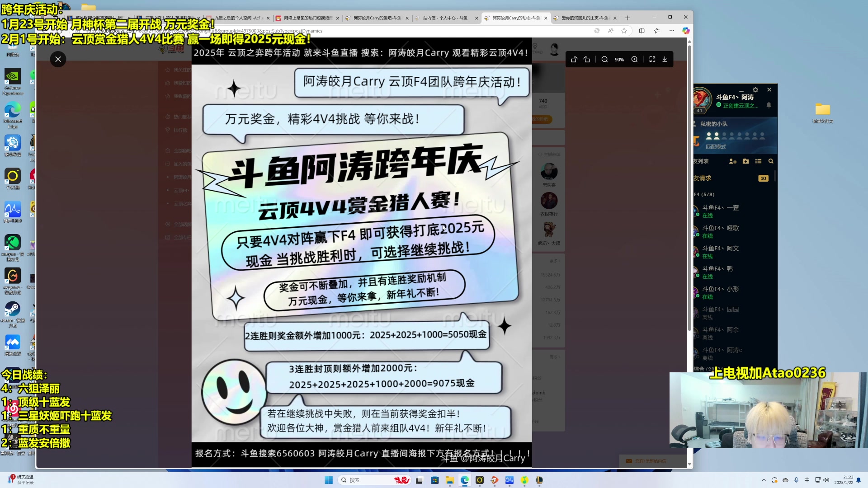Open Steam desktop shortcut
The image size is (868, 488).
click(x=13, y=314)
